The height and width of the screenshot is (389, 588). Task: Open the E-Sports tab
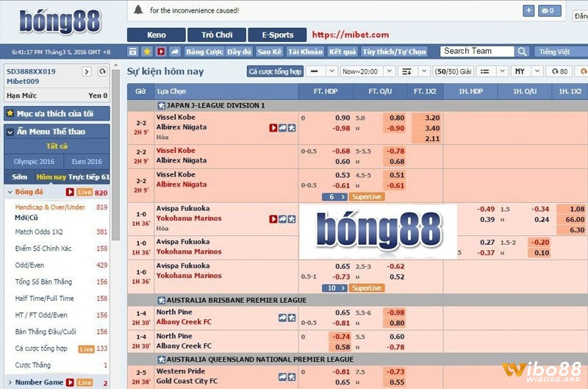click(x=278, y=35)
